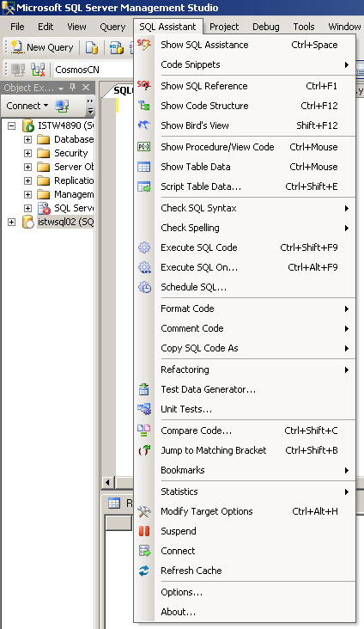Screen dimensions: 364x629
Task: Expand the Server Objects folder
Action: click(x=27, y=167)
